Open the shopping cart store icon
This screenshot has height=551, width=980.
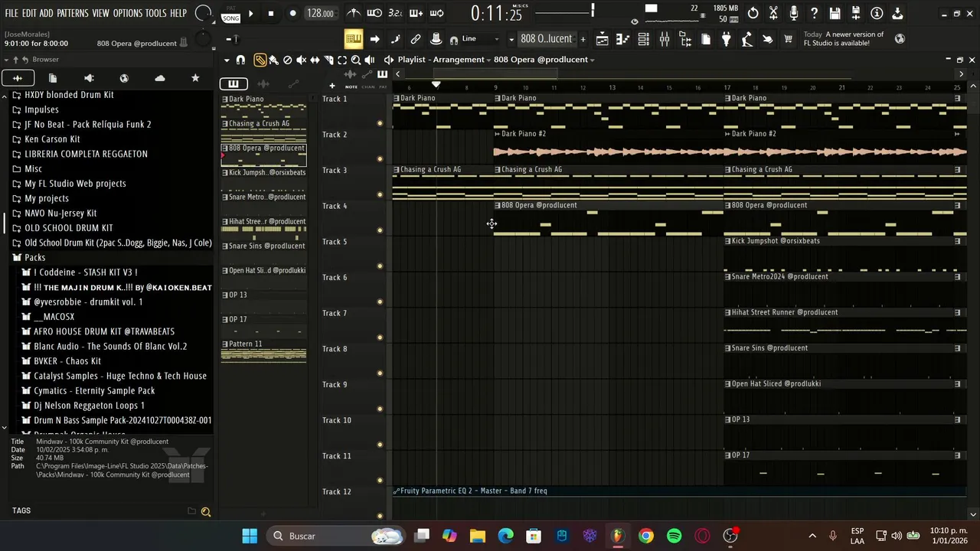pos(788,39)
